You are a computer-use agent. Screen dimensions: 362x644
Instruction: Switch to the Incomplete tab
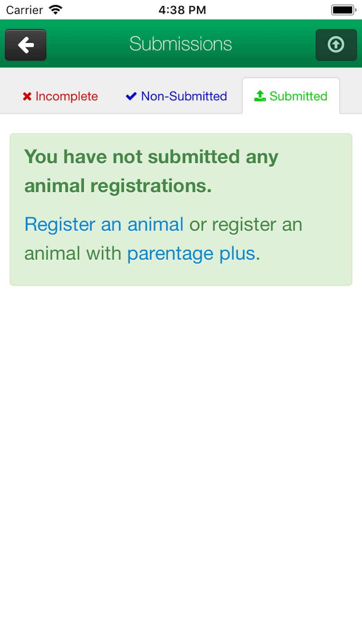tap(60, 96)
